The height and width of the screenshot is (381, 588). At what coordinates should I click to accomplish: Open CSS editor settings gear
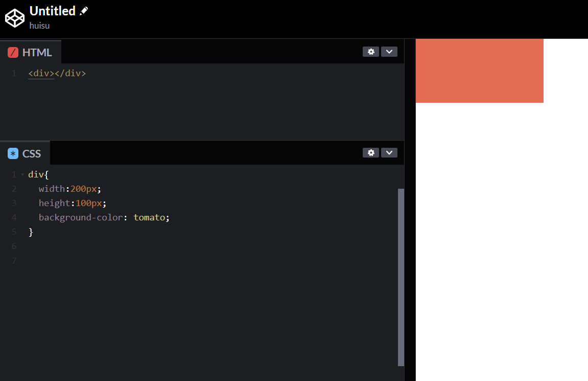click(x=371, y=153)
